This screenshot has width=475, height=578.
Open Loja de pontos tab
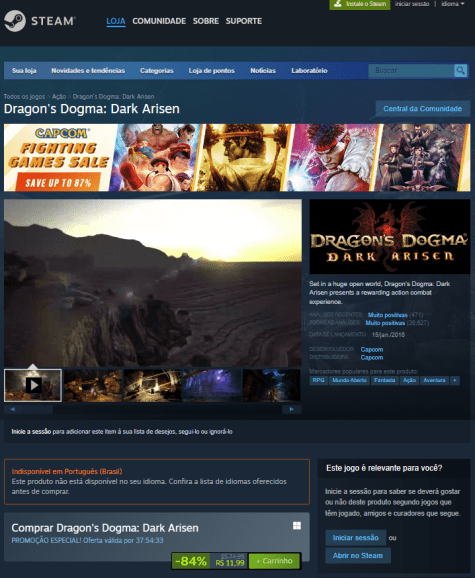[212, 70]
